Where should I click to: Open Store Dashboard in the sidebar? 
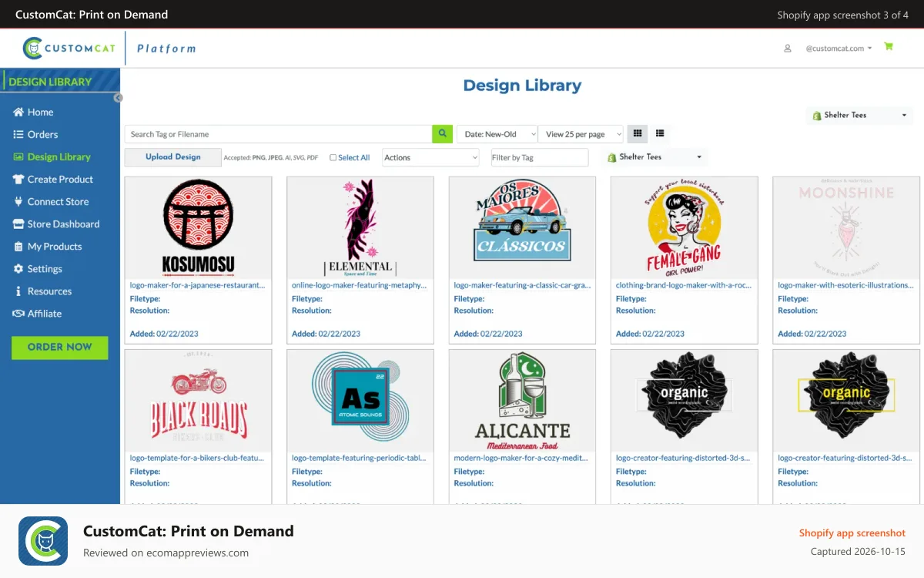coord(63,224)
